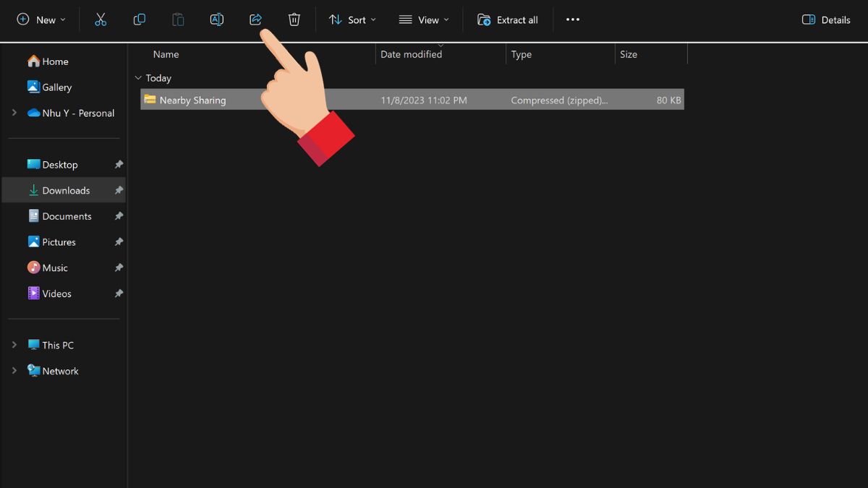Click the Extract all button
This screenshot has width=868, height=488.
coord(509,20)
